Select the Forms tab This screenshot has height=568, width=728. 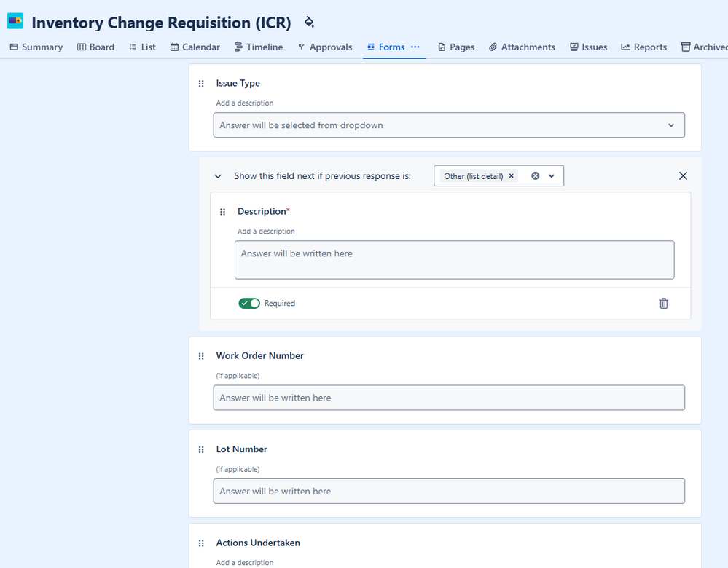pos(385,47)
